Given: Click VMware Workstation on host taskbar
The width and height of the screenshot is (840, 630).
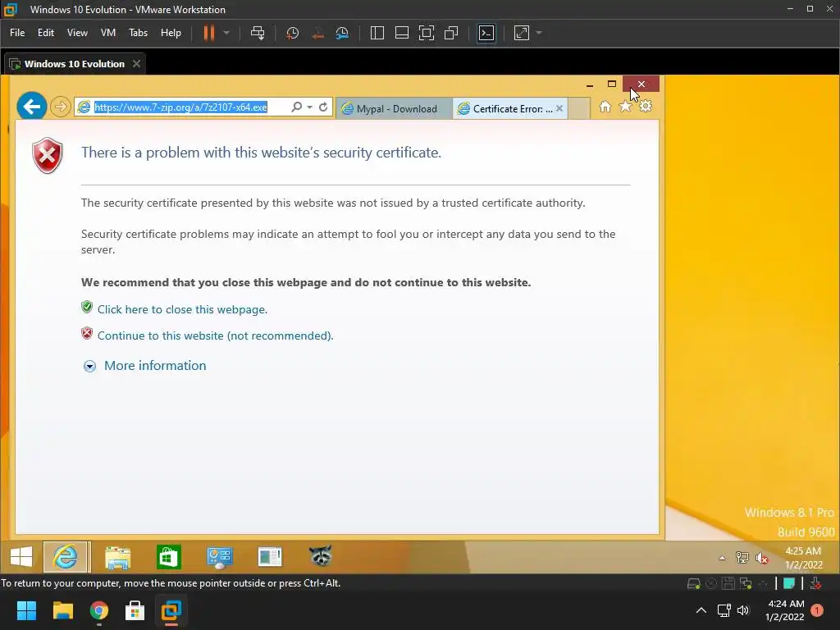Looking at the screenshot, I should pos(171,610).
